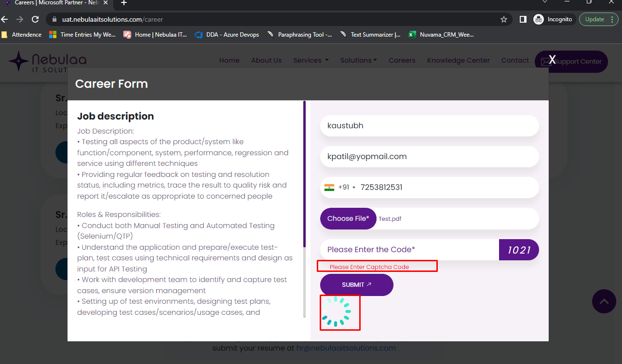Expand the Solutions dropdown menu
The height and width of the screenshot is (364, 622).
click(x=359, y=60)
